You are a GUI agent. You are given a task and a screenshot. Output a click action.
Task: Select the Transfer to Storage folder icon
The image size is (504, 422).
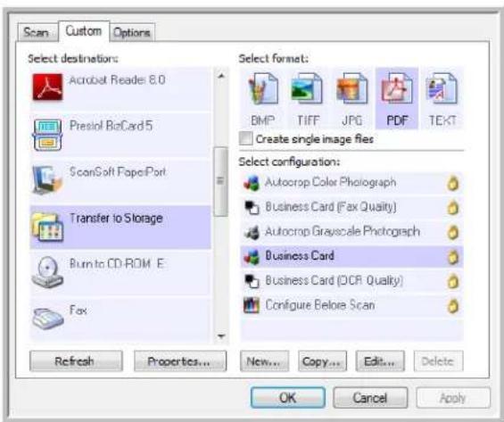[x=47, y=227]
